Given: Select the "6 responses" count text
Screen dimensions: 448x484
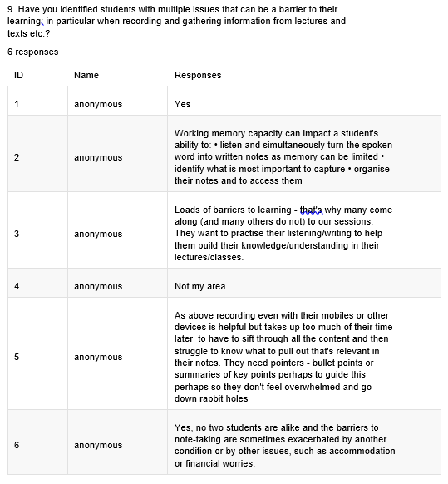Looking at the screenshot, I should (x=32, y=52).
